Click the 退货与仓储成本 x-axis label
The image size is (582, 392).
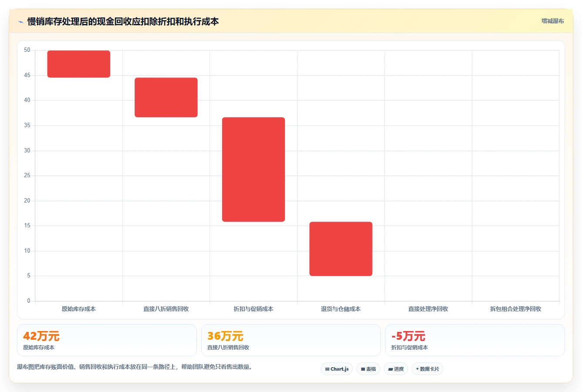(341, 309)
